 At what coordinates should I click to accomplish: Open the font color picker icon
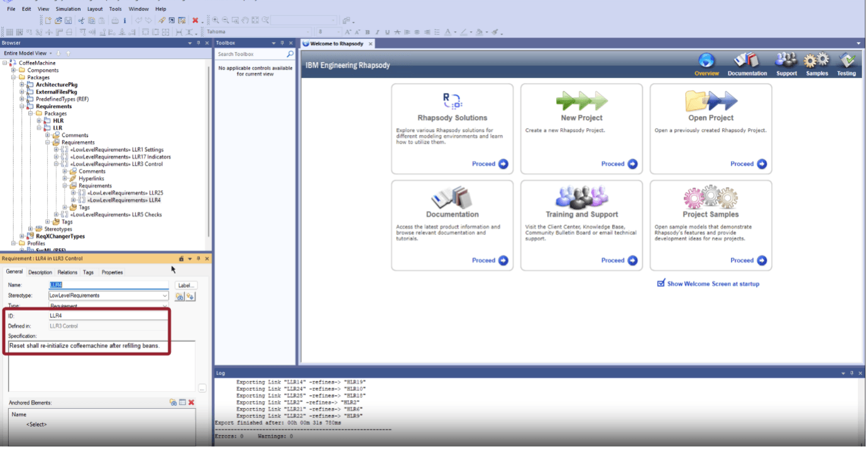[x=448, y=32]
